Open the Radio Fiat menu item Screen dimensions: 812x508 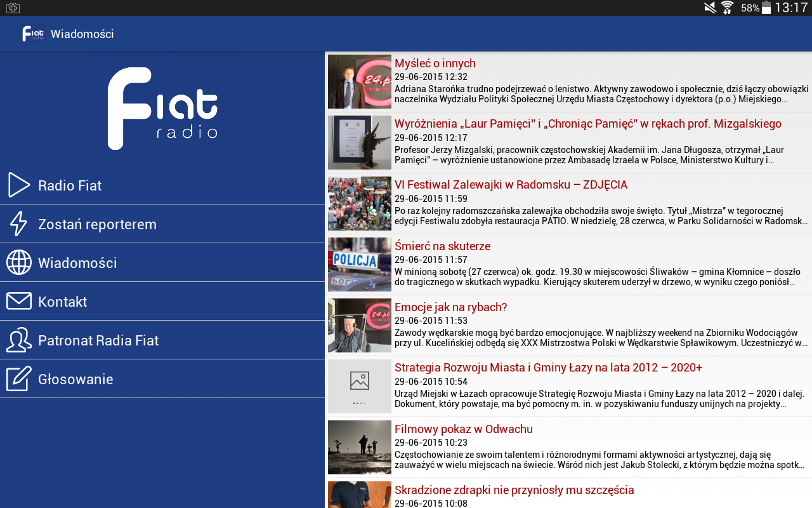coord(162,185)
